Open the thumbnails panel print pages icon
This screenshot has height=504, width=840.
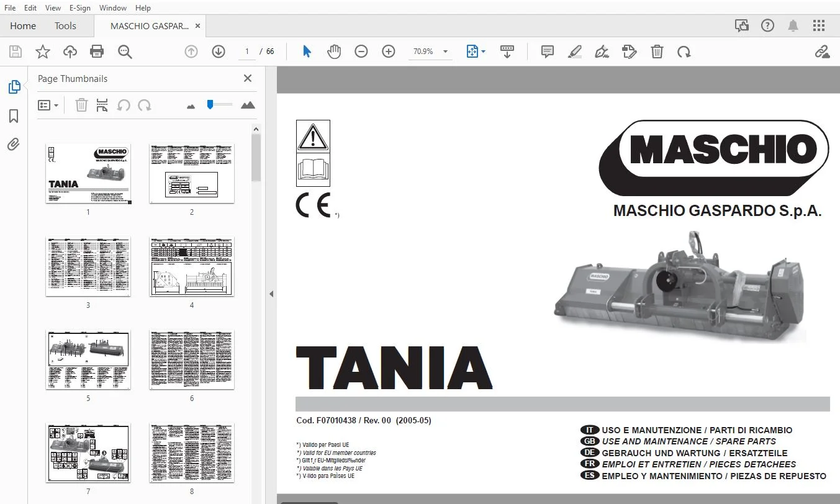click(x=102, y=106)
